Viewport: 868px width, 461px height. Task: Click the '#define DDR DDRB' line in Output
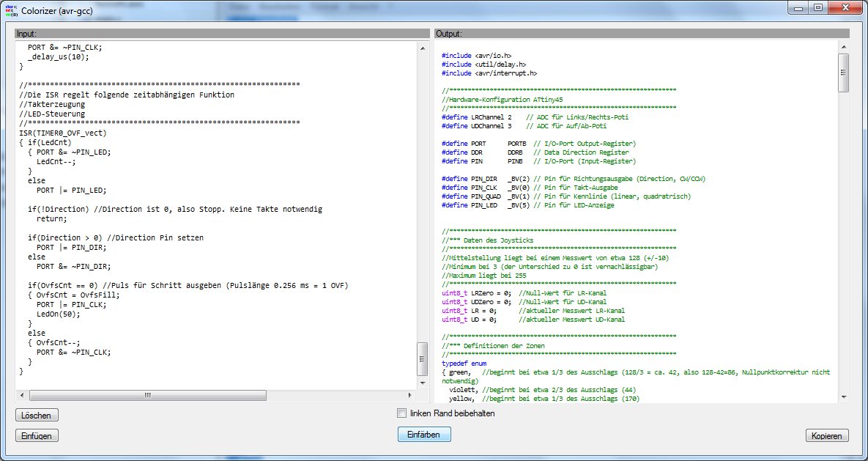(535, 152)
